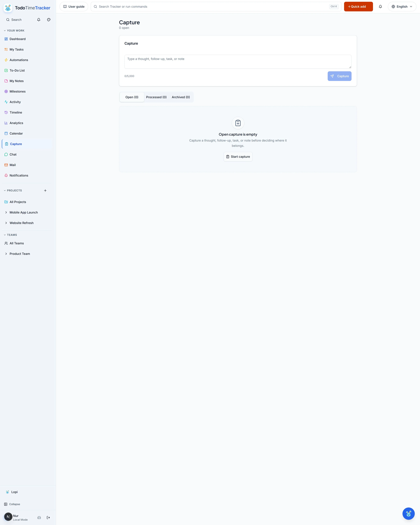Open the Calendar page

pos(27,133)
